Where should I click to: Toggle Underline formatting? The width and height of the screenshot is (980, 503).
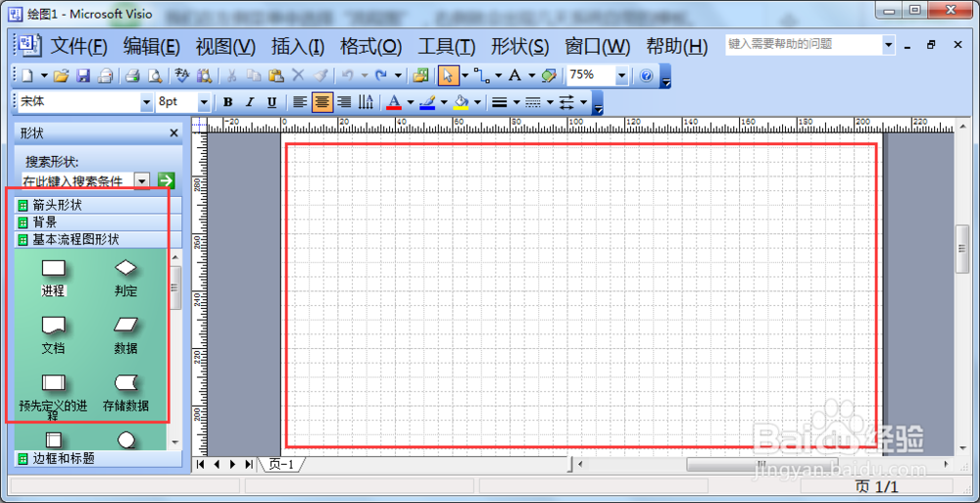click(271, 102)
